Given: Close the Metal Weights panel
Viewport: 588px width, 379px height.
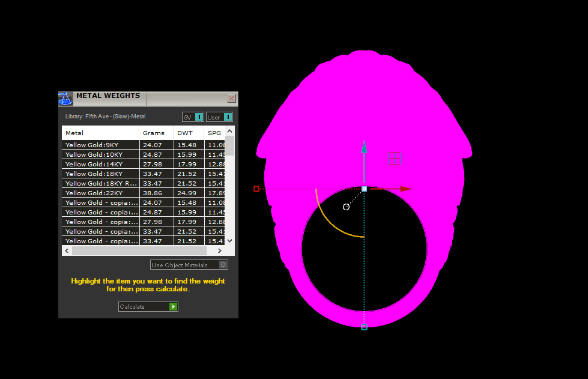Looking at the screenshot, I should [x=232, y=99].
